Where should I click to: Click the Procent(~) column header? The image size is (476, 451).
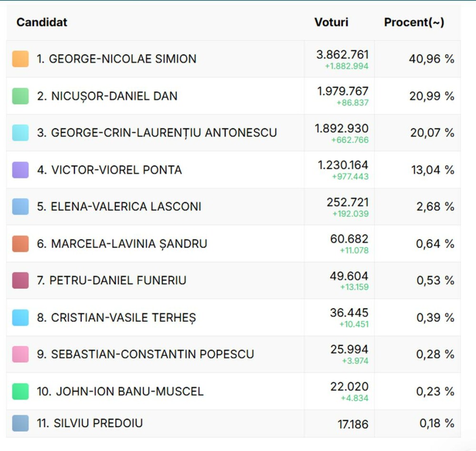pyautogui.click(x=414, y=22)
